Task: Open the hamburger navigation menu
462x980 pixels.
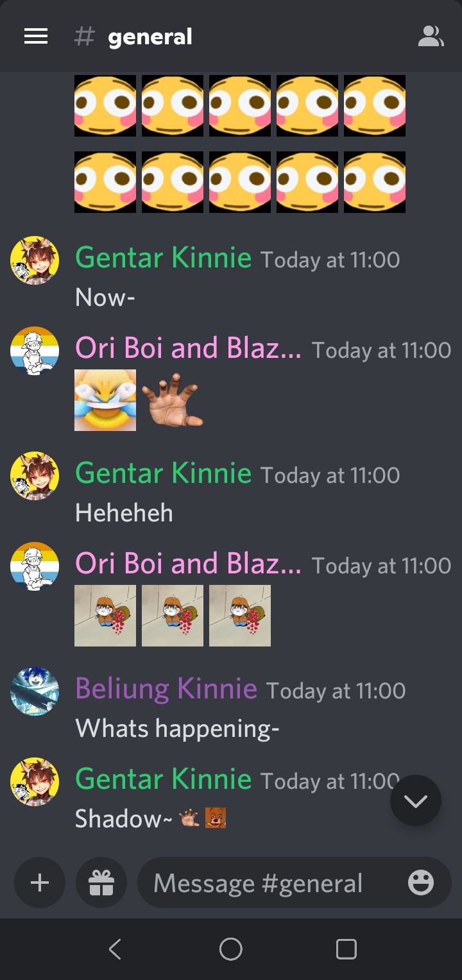Action: click(x=36, y=37)
